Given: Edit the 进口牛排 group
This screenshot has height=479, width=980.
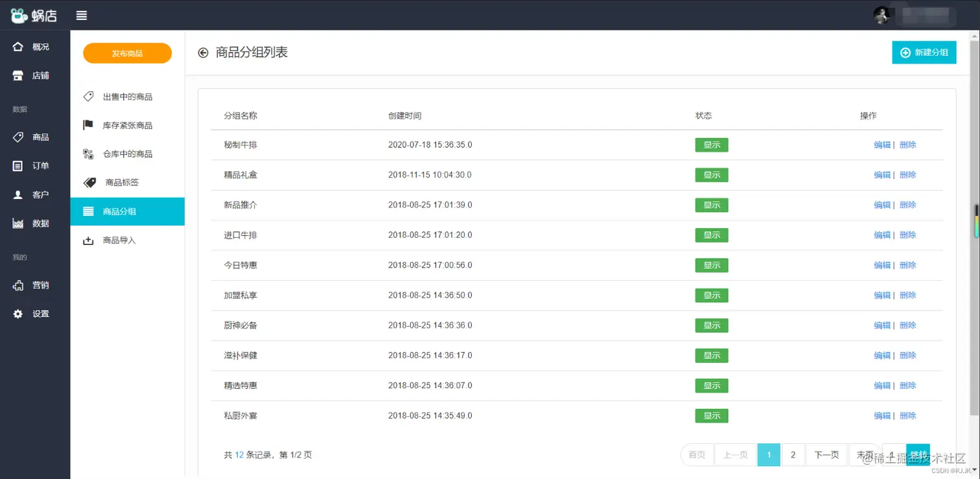Looking at the screenshot, I should [x=882, y=235].
